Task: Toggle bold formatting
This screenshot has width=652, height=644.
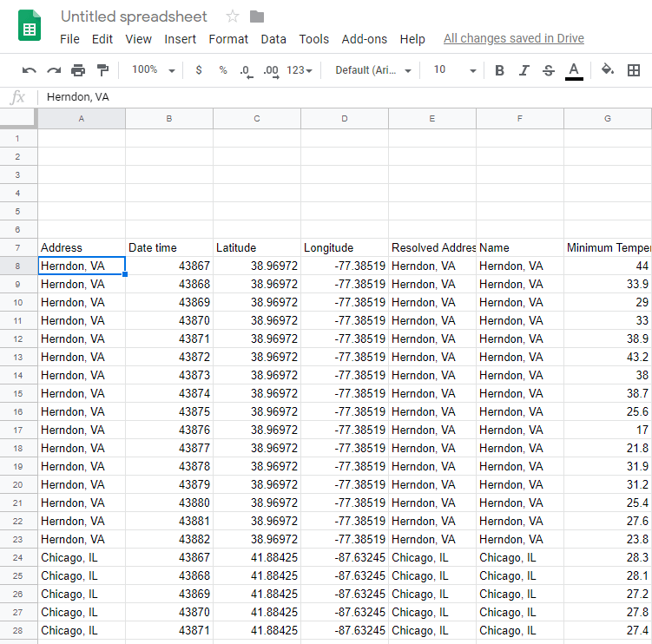Action: pyautogui.click(x=499, y=70)
